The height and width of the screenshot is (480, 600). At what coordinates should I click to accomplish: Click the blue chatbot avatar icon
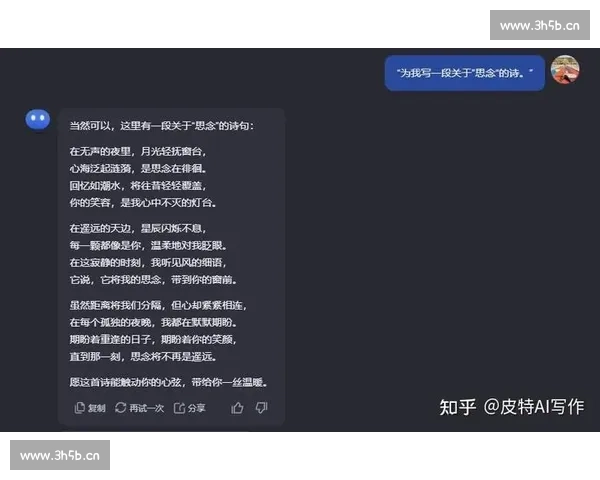[38, 120]
